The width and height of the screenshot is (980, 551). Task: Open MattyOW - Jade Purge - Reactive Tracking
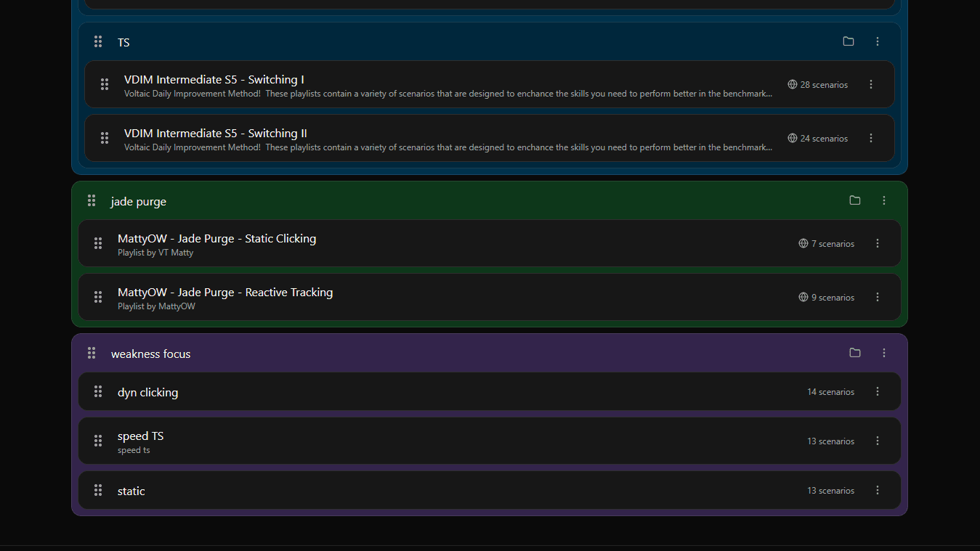click(x=490, y=297)
